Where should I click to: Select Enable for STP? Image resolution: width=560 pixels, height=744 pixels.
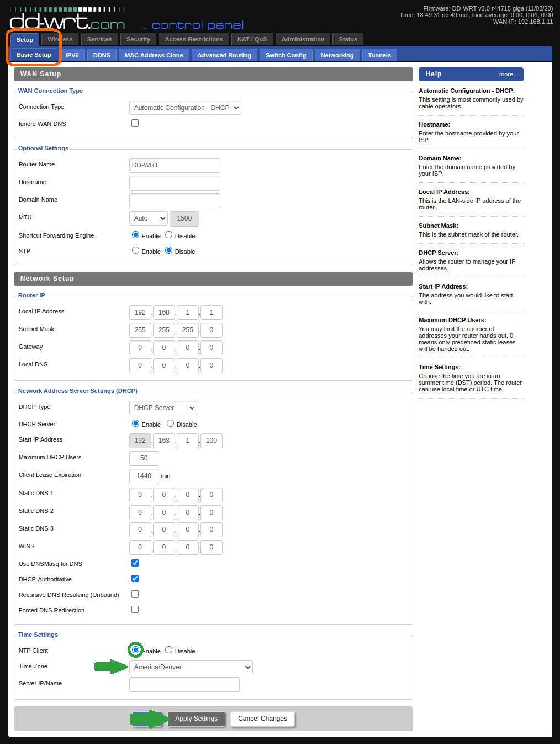click(x=135, y=250)
